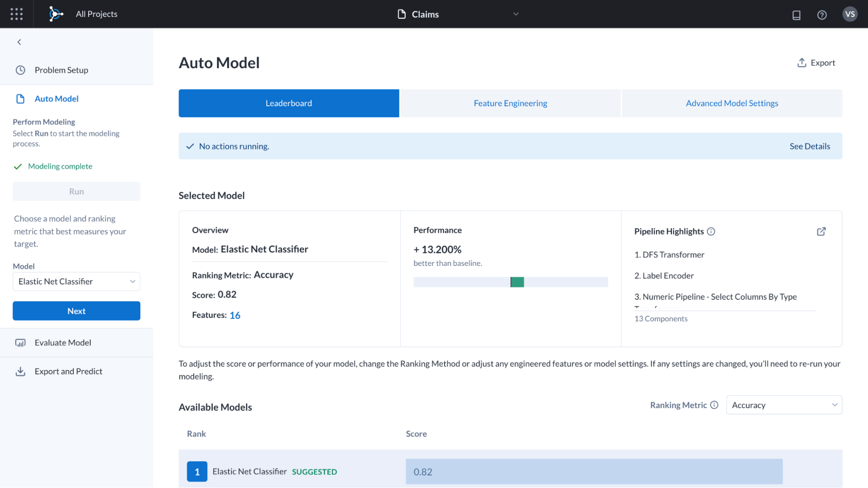Select Problem Setup in the sidebar
The image size is (868, 488).
61,70
